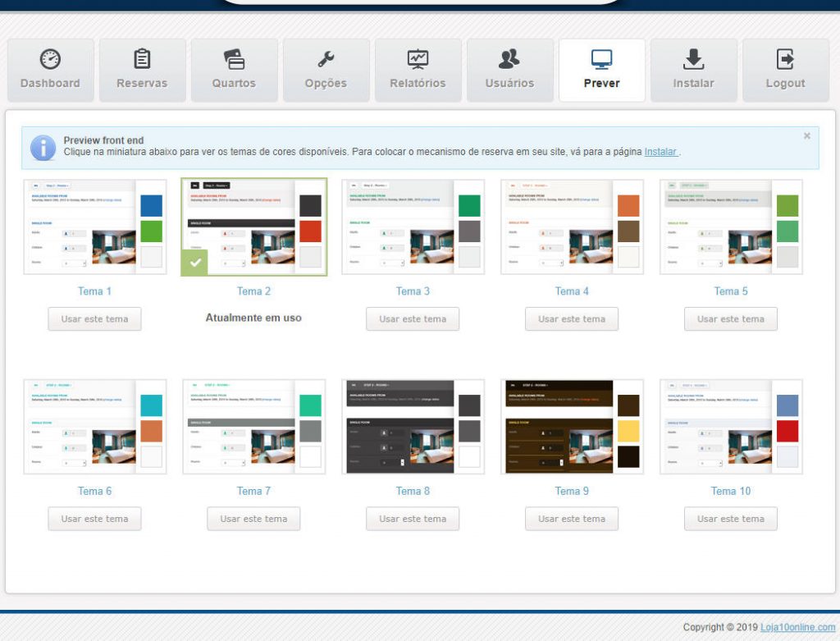The width and height of the screenshot is (840, 641).
Task: Switch to the Prever tab
Action: [x=601, y=71]
